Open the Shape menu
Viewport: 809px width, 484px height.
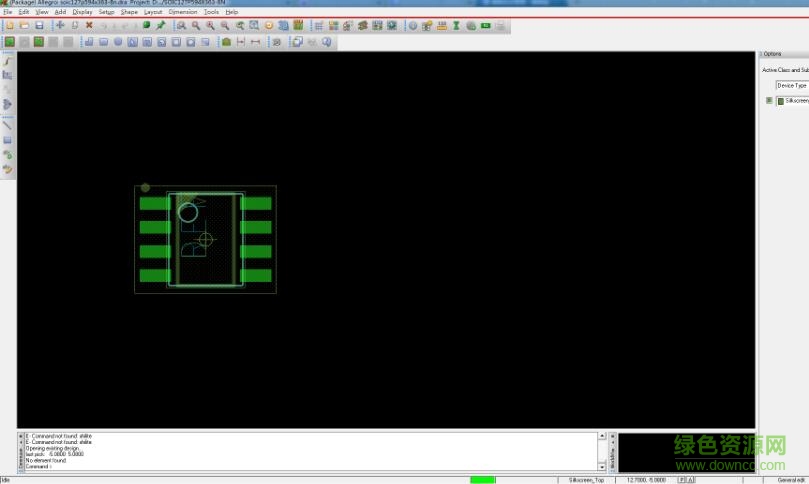coord(129,12)
